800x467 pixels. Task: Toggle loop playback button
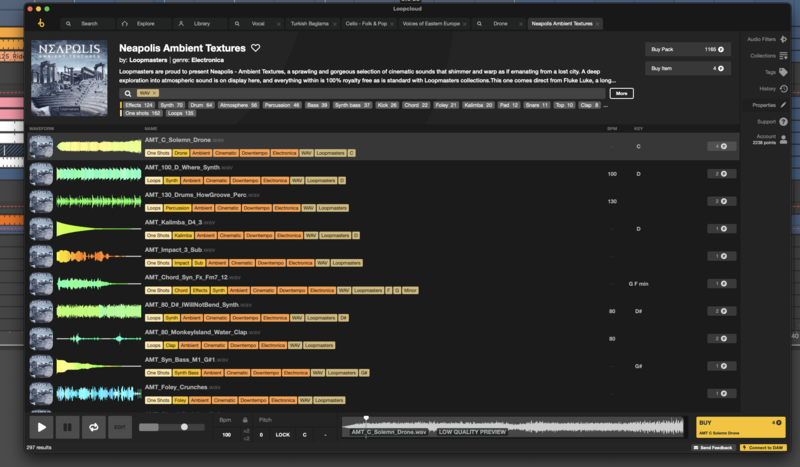(x=93, y=427)
